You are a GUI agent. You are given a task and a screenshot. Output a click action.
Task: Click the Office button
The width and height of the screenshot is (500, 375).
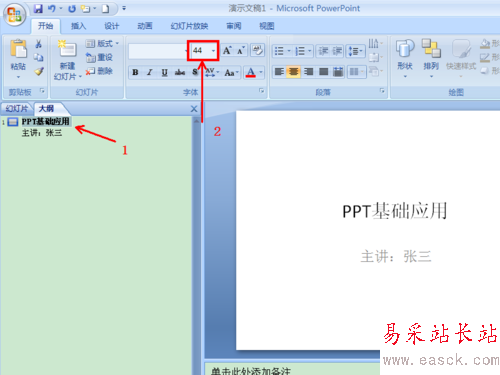14,15
